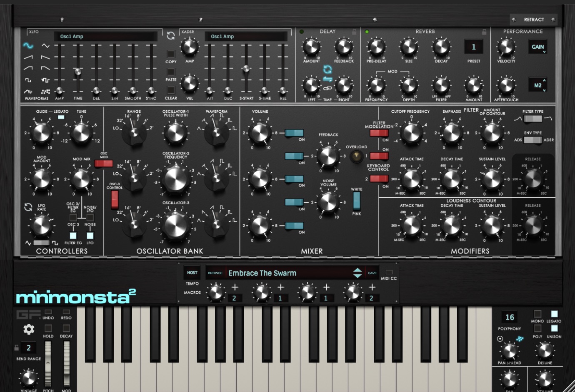Click the pan spread dots pattern icon

pos(520,339)
